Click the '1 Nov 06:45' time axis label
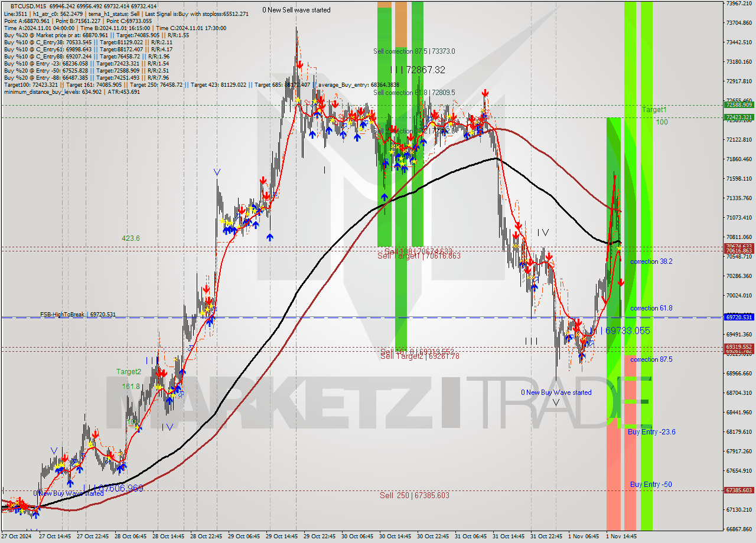Screen dimensions: 756x543 [x=584, y=537]
